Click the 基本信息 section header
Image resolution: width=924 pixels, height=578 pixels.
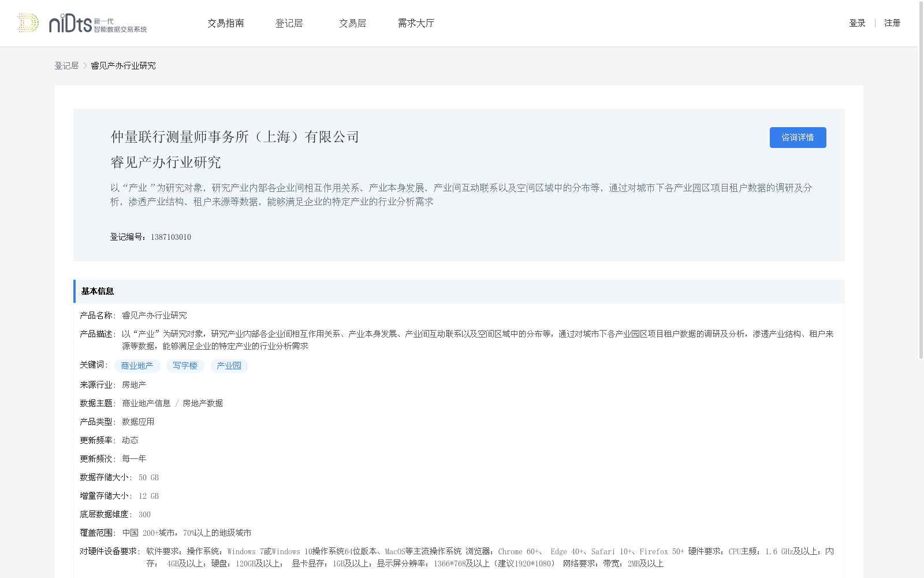459,291
